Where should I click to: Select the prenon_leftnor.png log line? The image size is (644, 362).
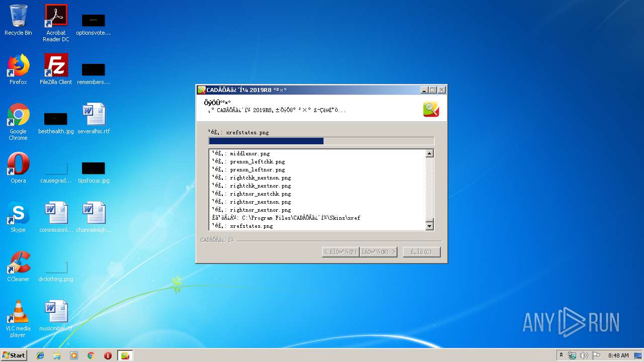tap(249, 170)
